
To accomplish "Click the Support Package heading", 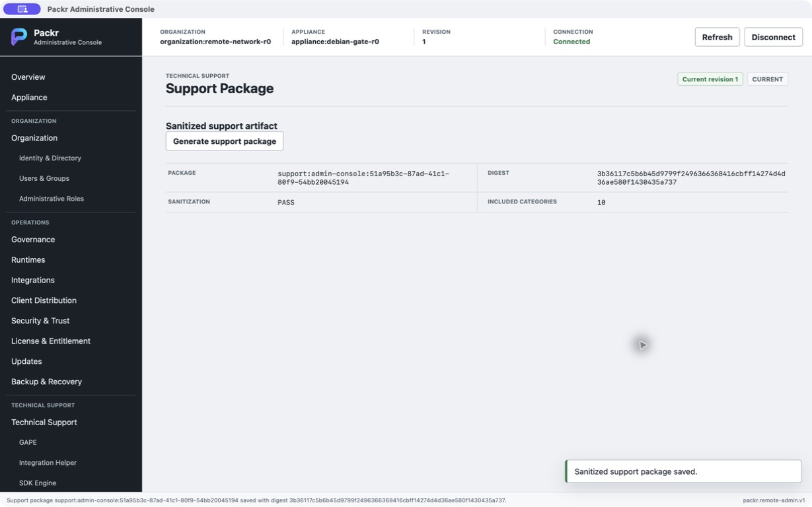I will 219,88.
